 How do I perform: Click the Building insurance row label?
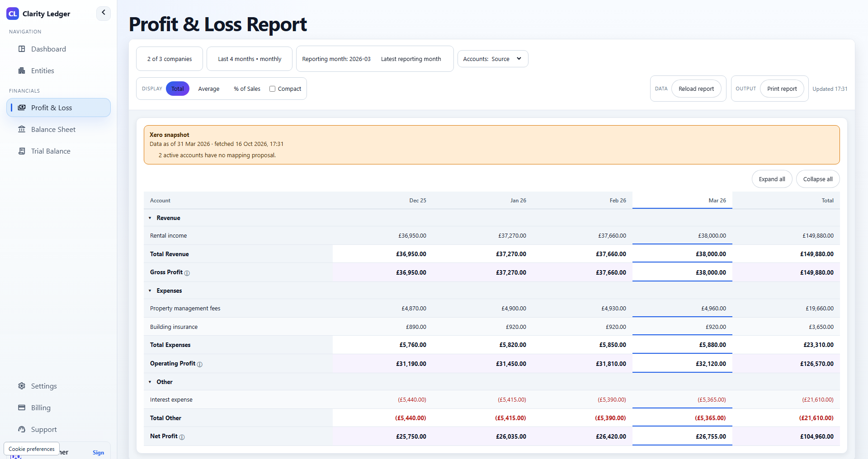(x=174, y=327)
